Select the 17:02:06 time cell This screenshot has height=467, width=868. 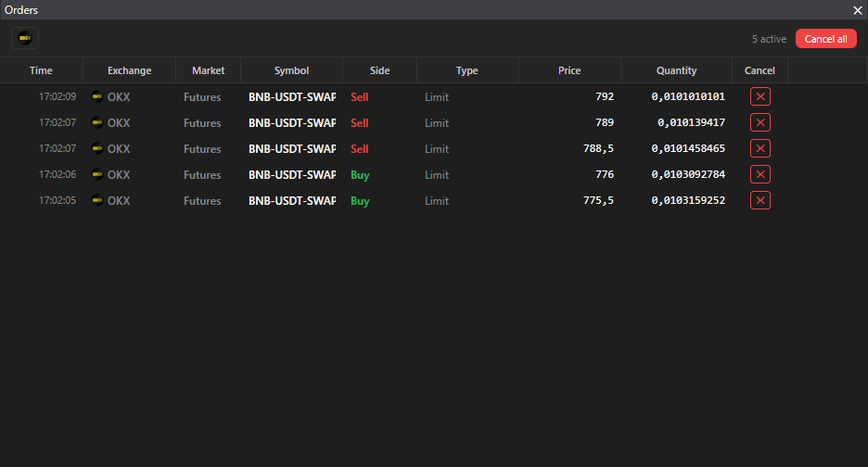[57, 174]
